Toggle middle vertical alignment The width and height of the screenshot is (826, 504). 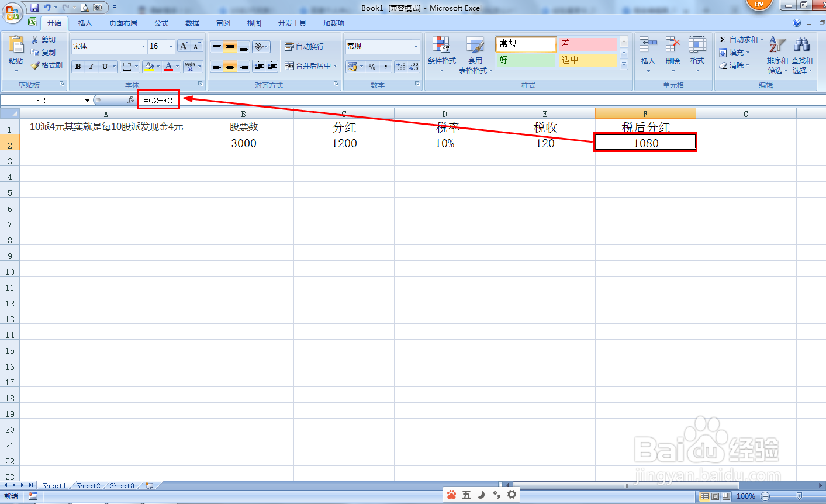click(230, 47)
